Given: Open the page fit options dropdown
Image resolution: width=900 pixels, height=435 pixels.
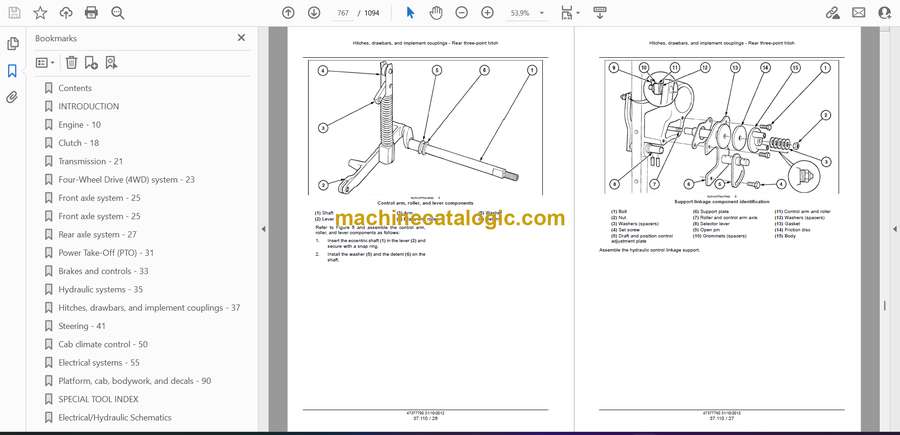Looking at the screenshot, I should [x=570, y=13].
